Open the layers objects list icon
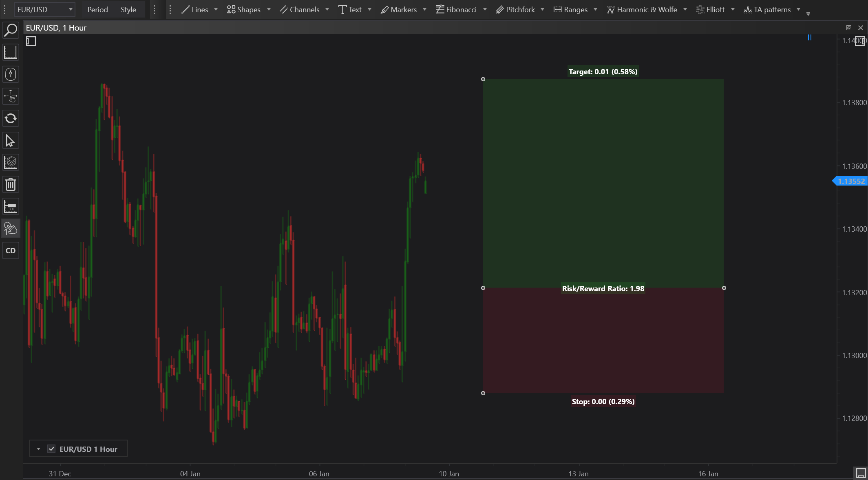The image size is (868, 480). coord(11,163)
